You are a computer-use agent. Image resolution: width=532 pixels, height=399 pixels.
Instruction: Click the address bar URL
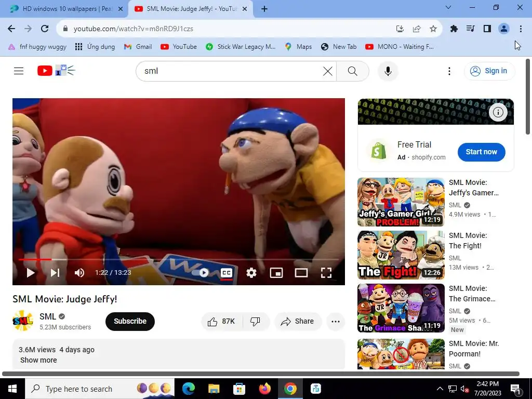point(134,29)
